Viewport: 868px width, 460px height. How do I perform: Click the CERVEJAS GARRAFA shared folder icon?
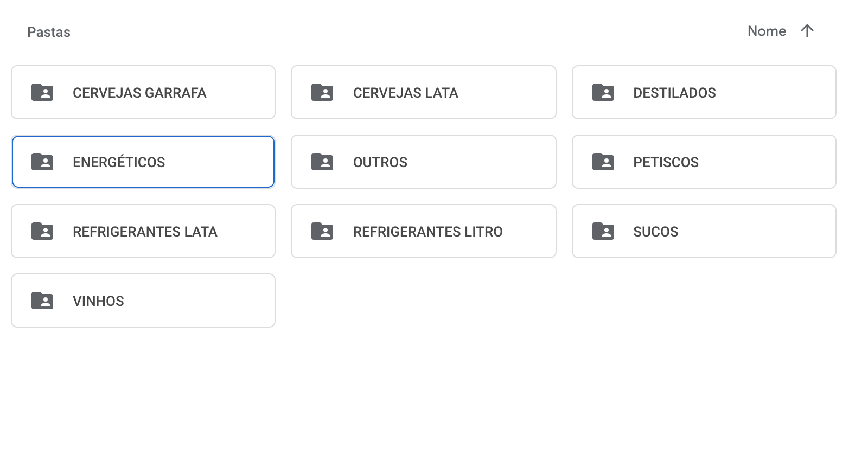pos(42,93)
